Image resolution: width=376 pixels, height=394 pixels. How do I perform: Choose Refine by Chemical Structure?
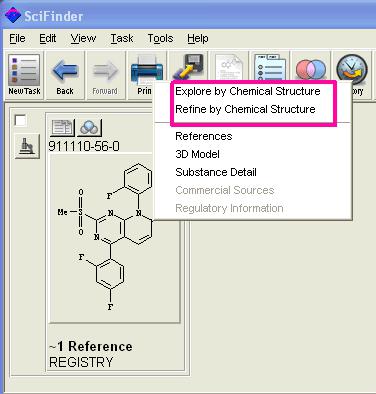(x=245, y=109)
